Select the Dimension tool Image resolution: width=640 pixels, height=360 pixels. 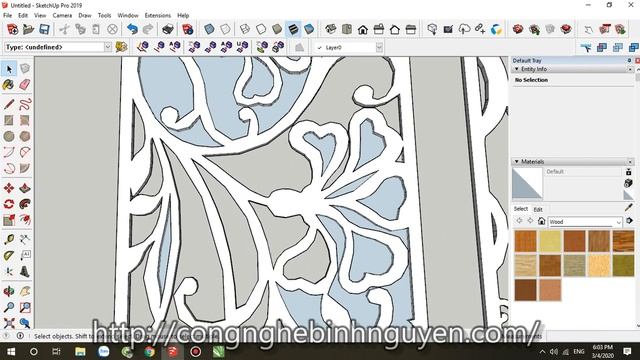(25, 239)
